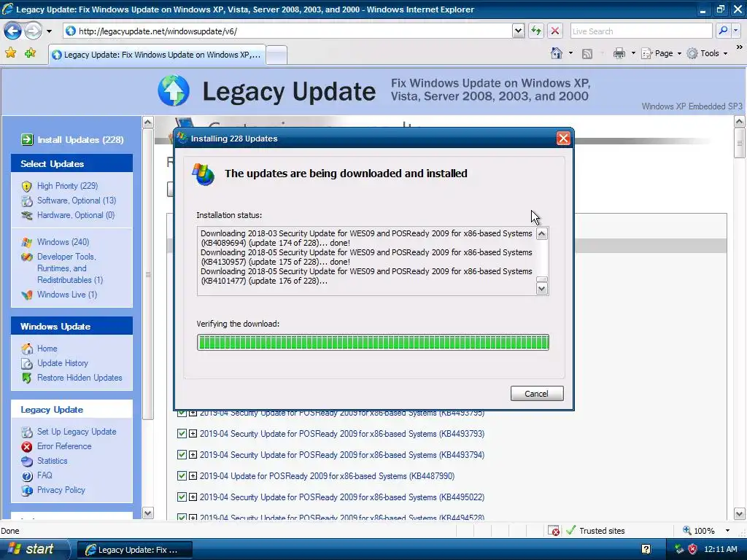Click installation status scroll up arrow
This screenshot has height=560, width=747.
[x=542, y=234]
